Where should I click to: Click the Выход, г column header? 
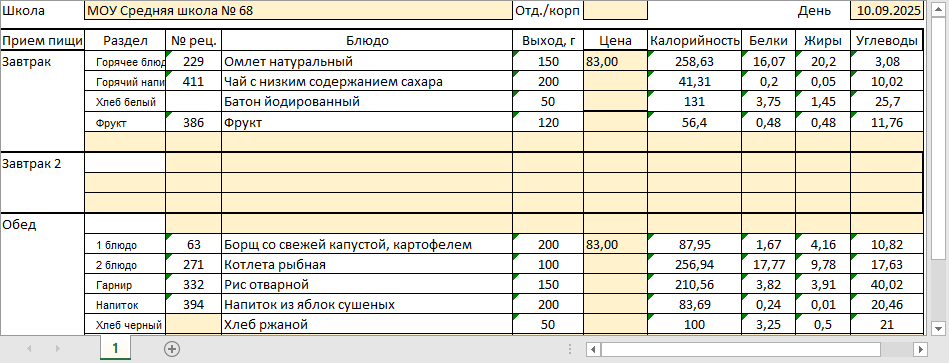[548, 41]
